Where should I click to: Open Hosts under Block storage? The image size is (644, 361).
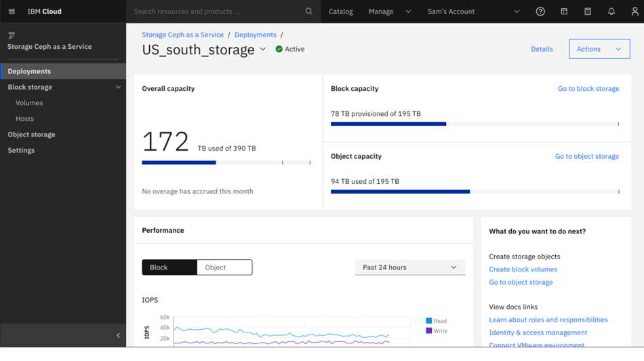pyautogui.click(x=24, y=119)
